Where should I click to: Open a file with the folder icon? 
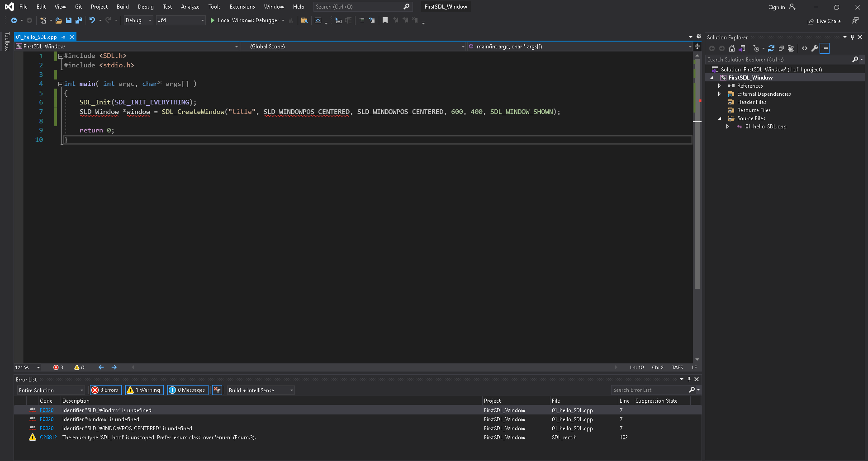[58, 20]
